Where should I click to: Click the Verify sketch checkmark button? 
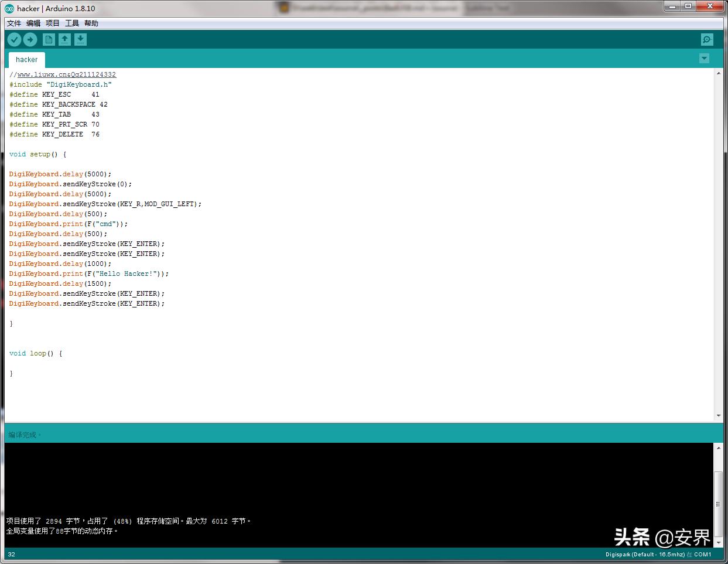click(x=14, y=39)
